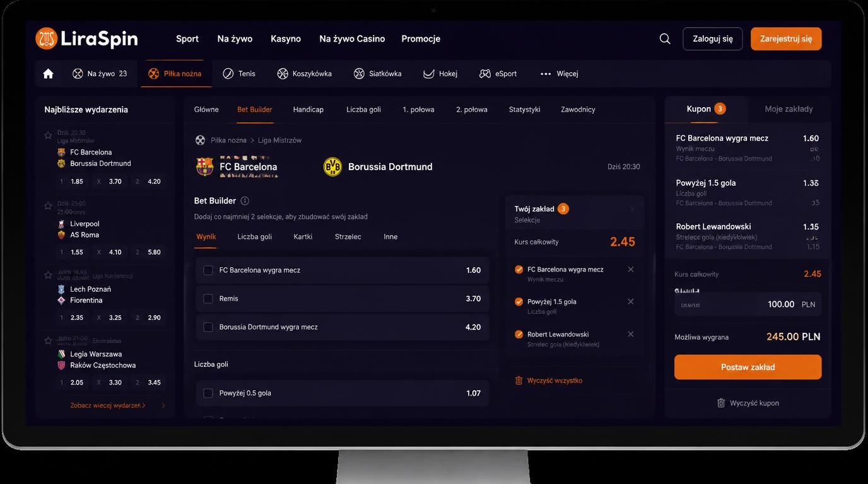Expand the Twój zakład panel chevron

tap(632, 209)
